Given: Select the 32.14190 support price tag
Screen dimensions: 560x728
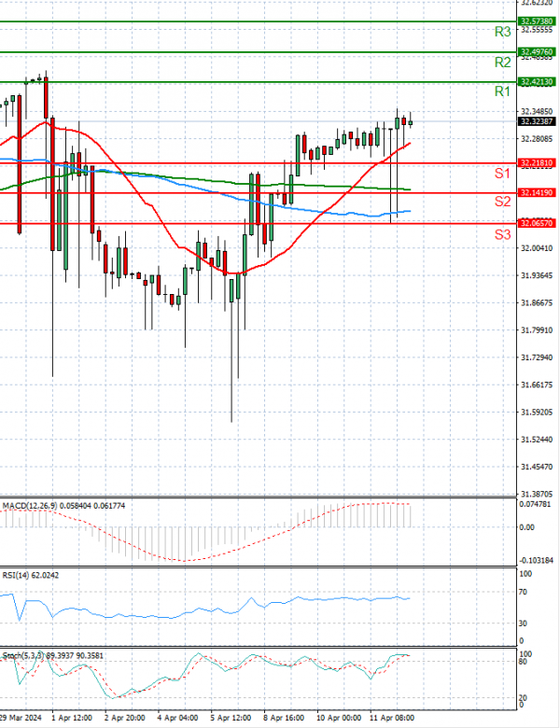Looking at the screenshot, I should click(x=537, y=192).
